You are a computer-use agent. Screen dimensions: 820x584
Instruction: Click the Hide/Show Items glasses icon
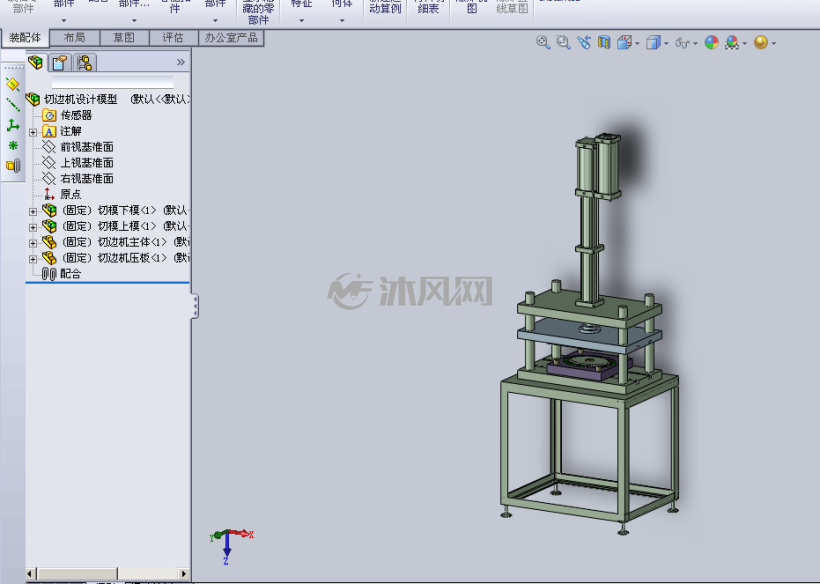pos(682,42)
